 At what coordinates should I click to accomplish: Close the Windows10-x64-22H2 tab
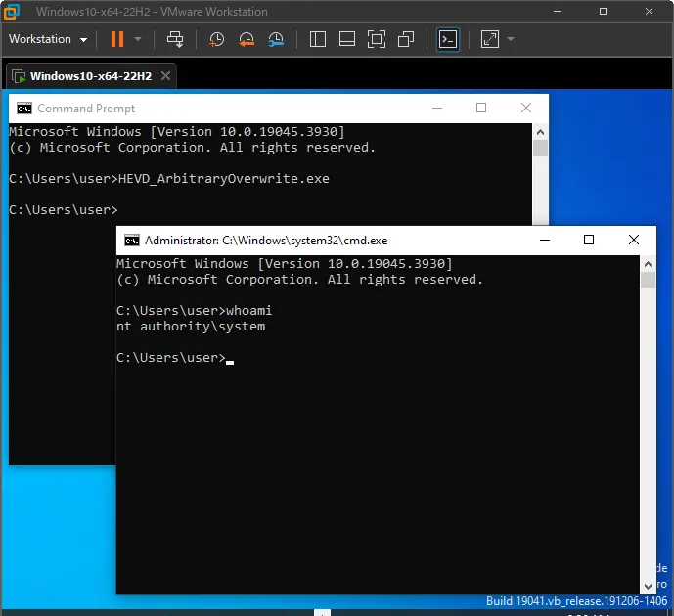(165, 76)
